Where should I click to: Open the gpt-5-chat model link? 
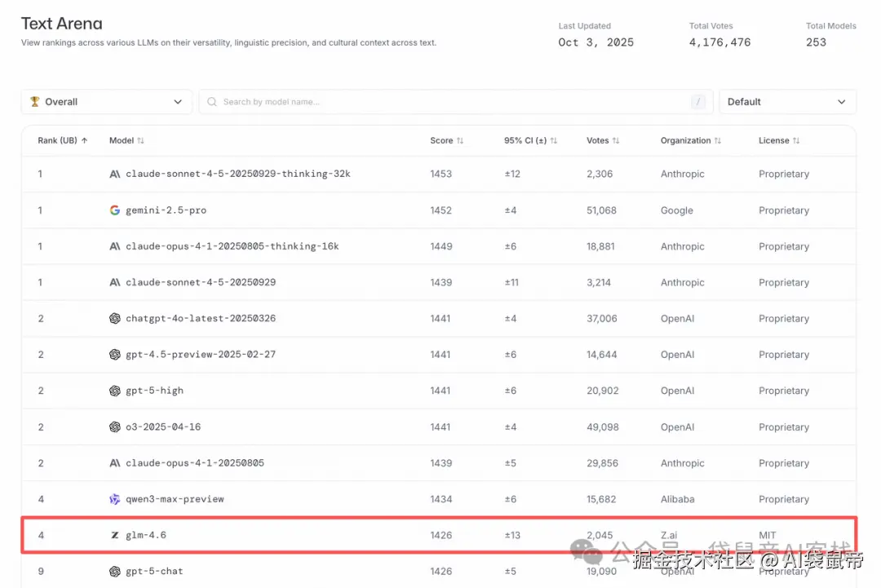[x=154, y=571]
